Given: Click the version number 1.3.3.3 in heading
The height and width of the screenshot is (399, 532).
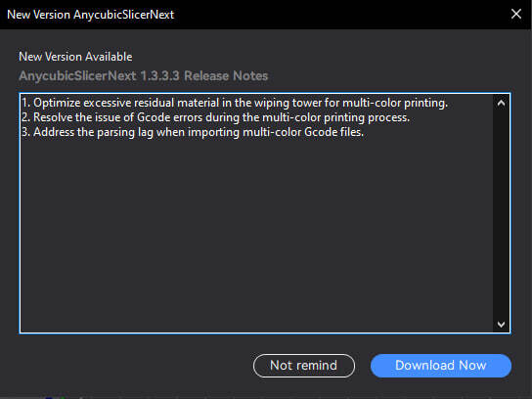Looking at the screenshot, I should 159,76.
